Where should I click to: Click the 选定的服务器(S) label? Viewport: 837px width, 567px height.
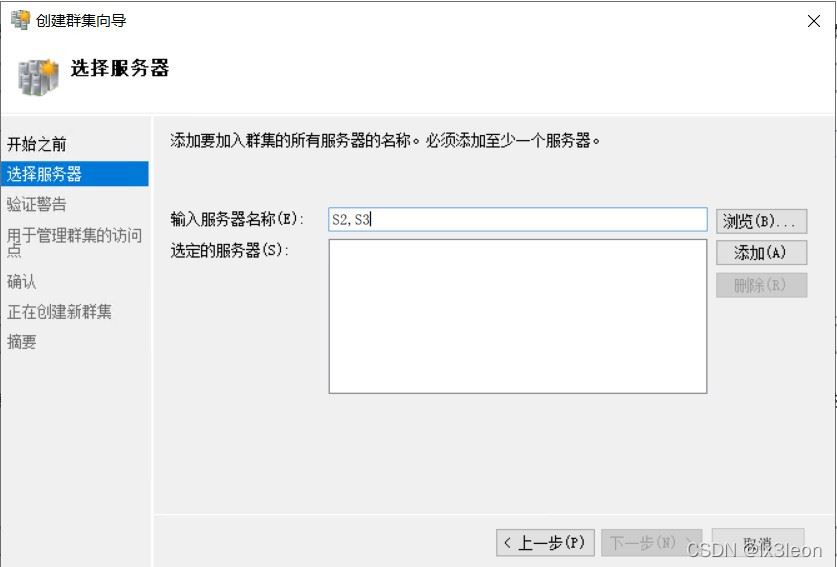[230, 250]
